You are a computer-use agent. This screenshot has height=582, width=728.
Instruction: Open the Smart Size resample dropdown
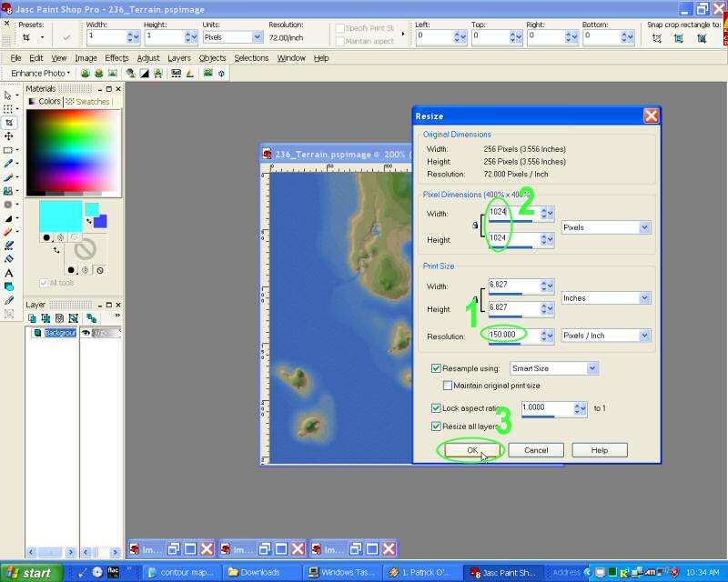tap(592, 368)
